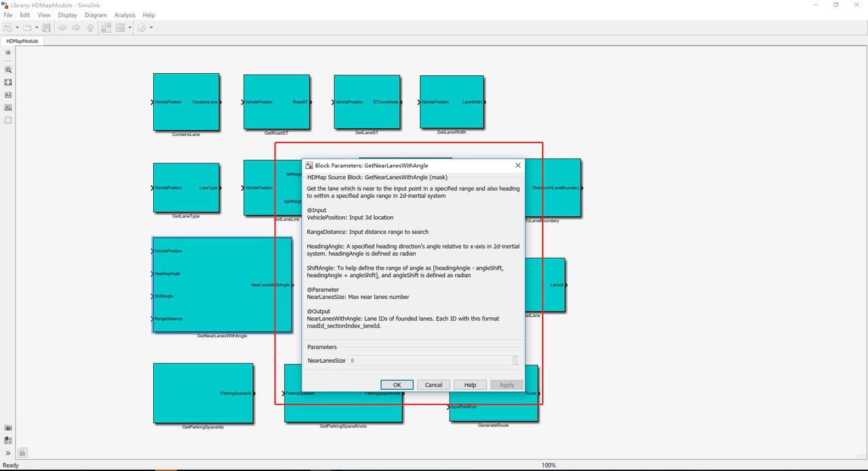Open the Model Configuration dropdown arrow
This screenshot has height=471, width=868.
click(x=130, y=28)
